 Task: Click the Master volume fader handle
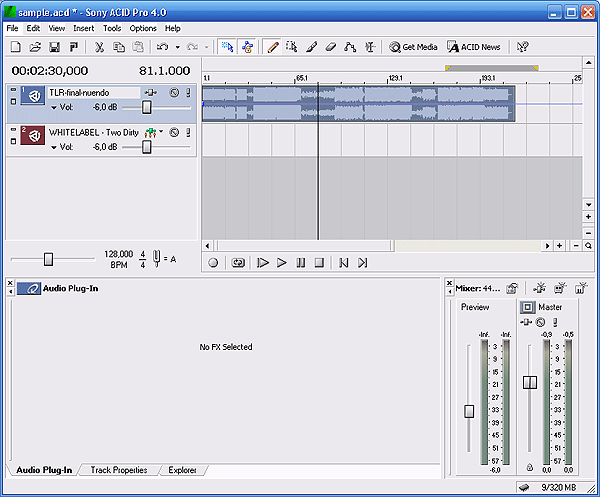(x=530, y=382)
